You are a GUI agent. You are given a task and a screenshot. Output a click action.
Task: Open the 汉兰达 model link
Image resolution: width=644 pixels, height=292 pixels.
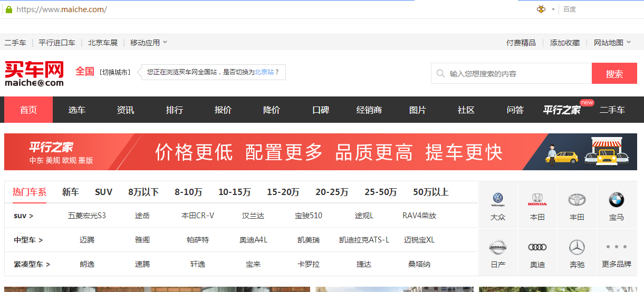click(253, 216)
